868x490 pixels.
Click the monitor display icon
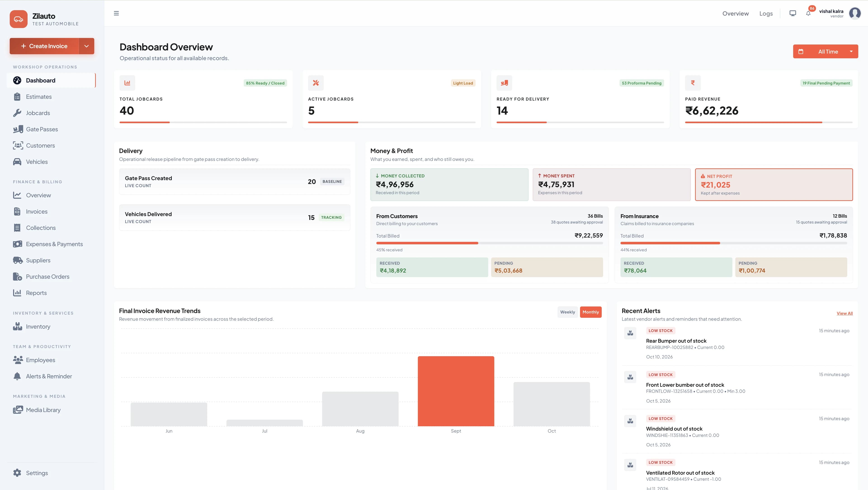793,14
